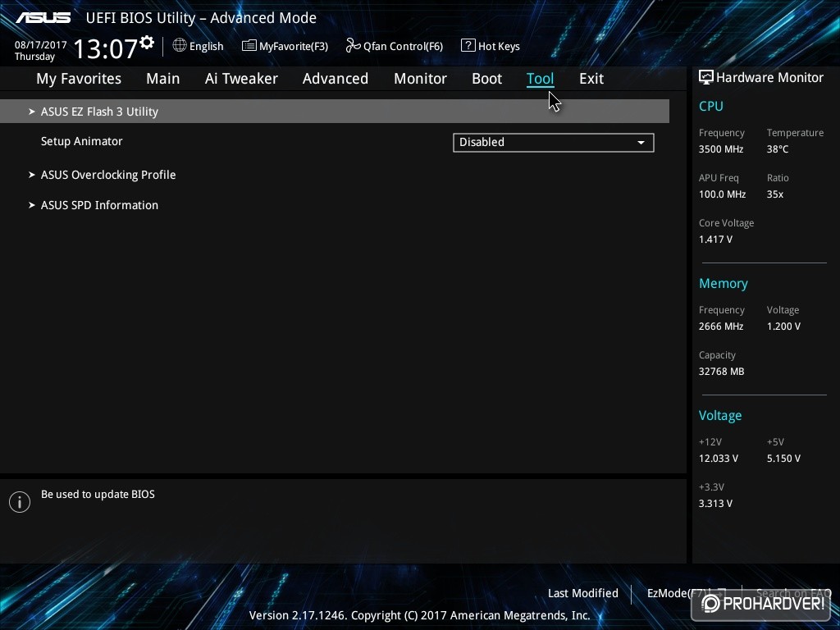
Task: Click the Voltage section heading
Action: (720, 416)
